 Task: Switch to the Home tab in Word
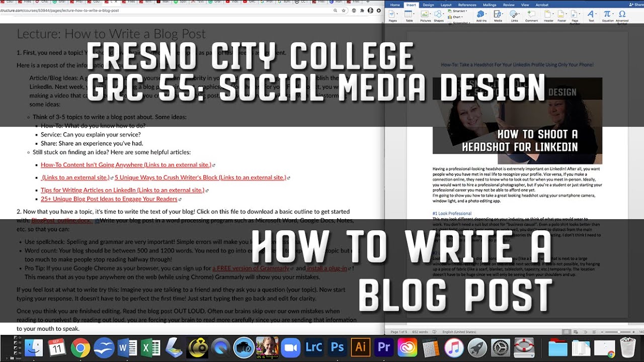tap(395, 5)
